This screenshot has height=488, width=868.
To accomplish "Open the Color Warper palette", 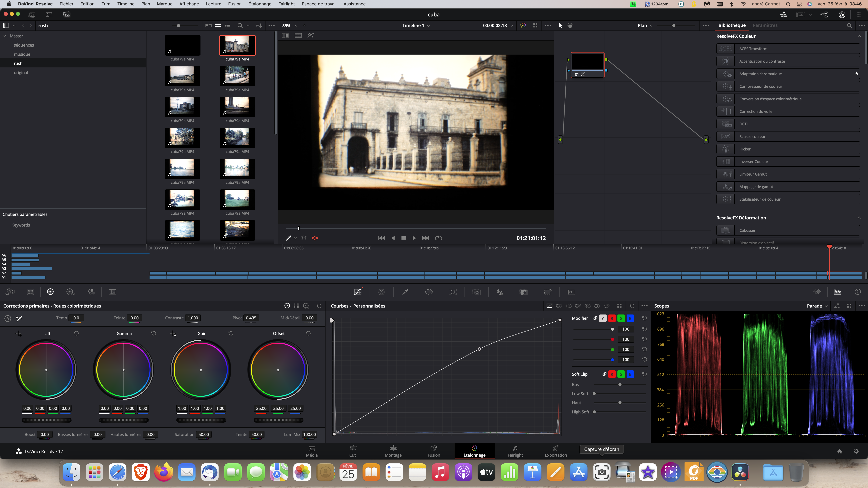I will coord(381,292).
